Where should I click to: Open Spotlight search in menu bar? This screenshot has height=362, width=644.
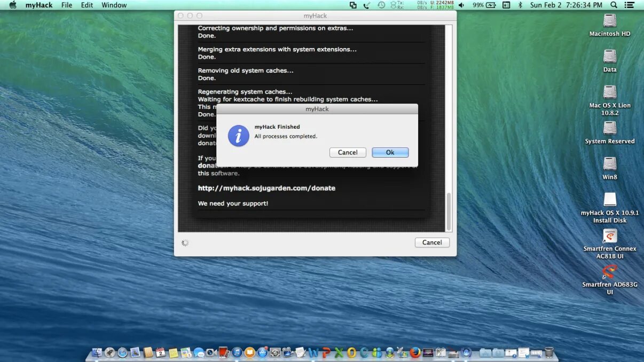coord(614,5)
